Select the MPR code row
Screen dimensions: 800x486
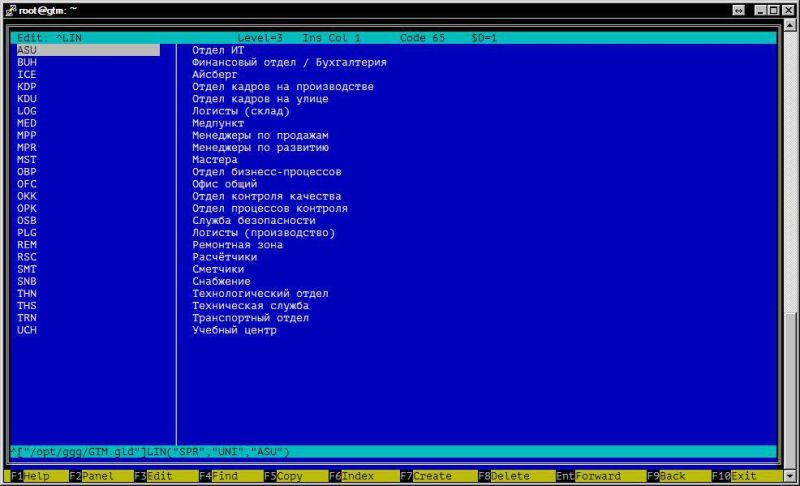pos(27,147)
